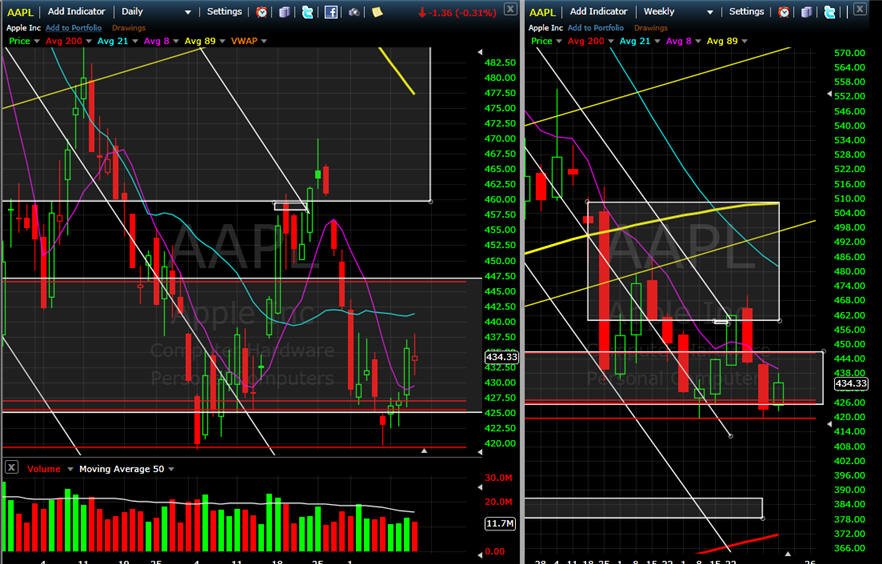Click the 460.00 price tick on Daily axis
The image size is (882, 564).
[x=500, y=199]
